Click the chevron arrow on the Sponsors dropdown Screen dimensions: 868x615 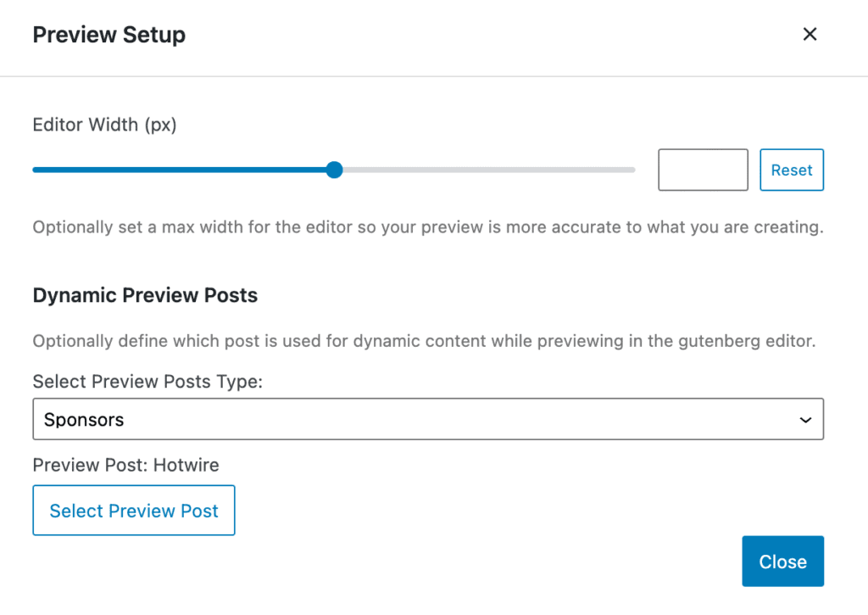click(805, 420)
